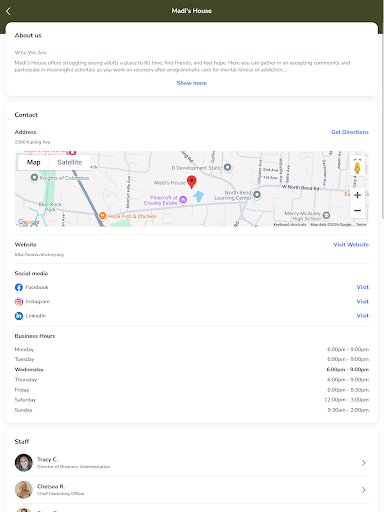Viewport: 384px width, 512px height.
Task: Go back using the header arrow
Action: click(x=8, y=11)
